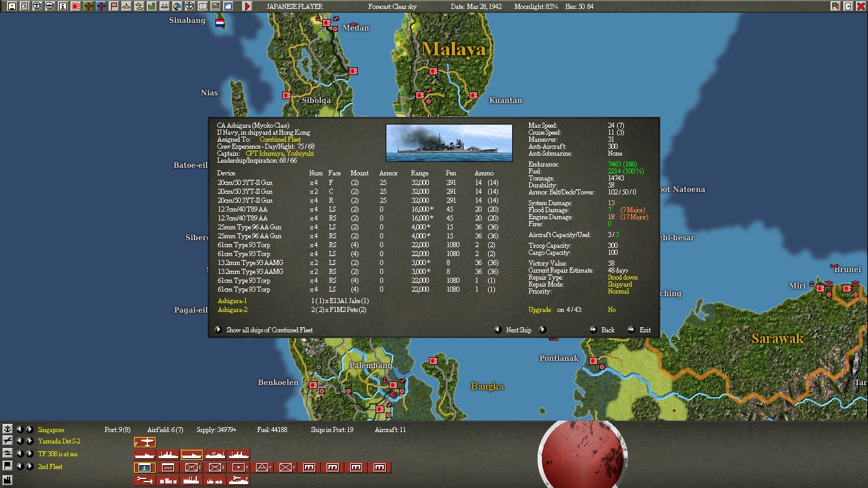
Task: Click the Dutch flag marker at Sinabang
Action: pos(220,22)
